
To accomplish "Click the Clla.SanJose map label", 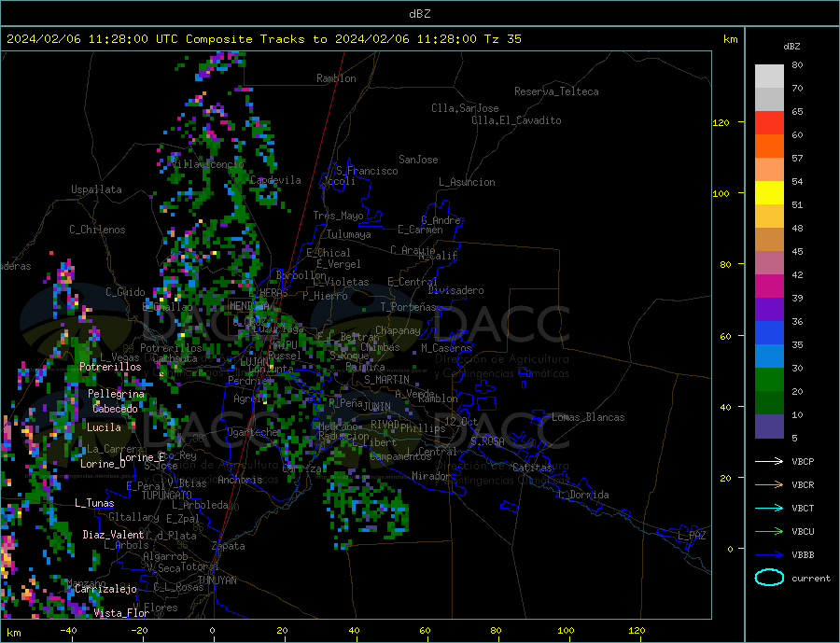I will point(465,108).
